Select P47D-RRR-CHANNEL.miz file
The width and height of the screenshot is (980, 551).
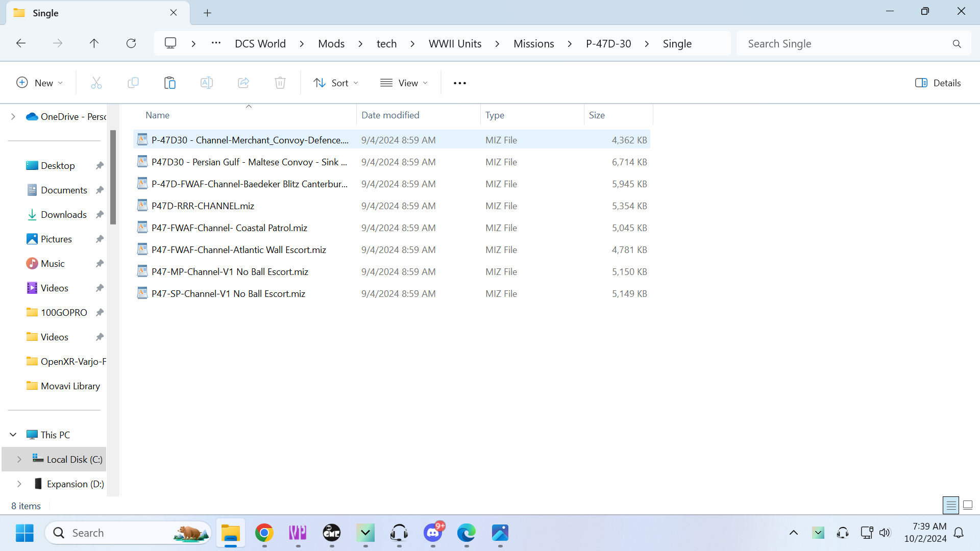pyautogui.click(x=203, y=206)
